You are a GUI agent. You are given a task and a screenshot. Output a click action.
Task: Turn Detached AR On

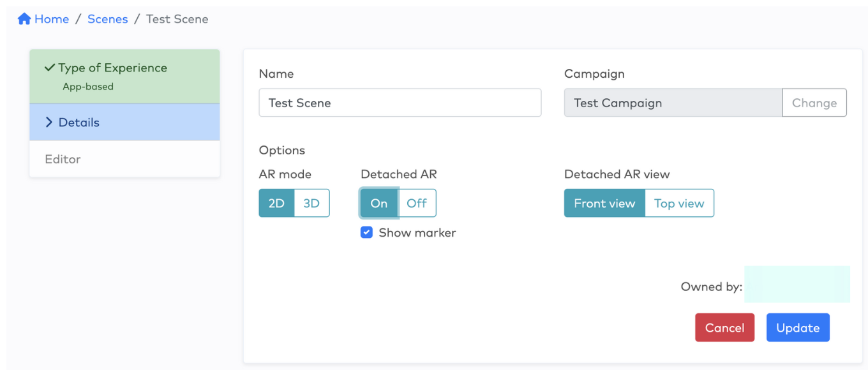tap(379, 204)
